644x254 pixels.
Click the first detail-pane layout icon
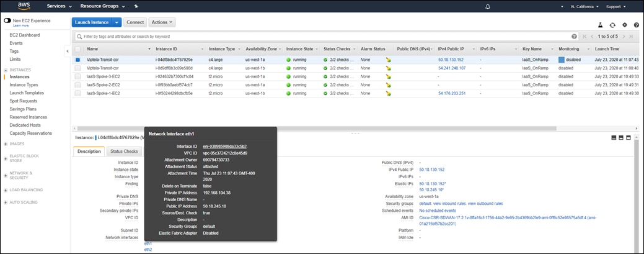coord(614,137)
